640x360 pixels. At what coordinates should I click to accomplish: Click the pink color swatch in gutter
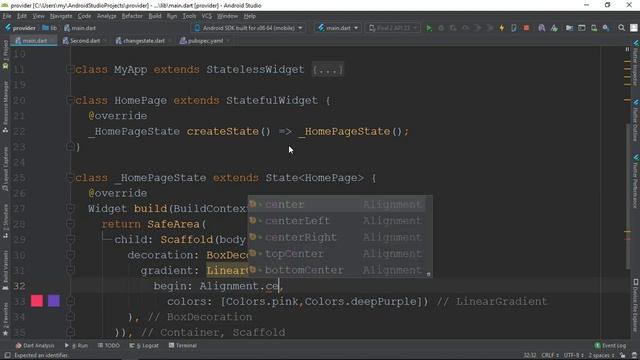pyautogui.click(x=37, y=301)
